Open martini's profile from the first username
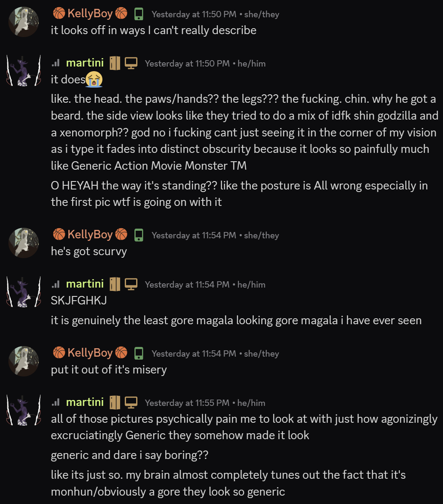Screen dimensions: 443x504 click(x=85, y=63)
